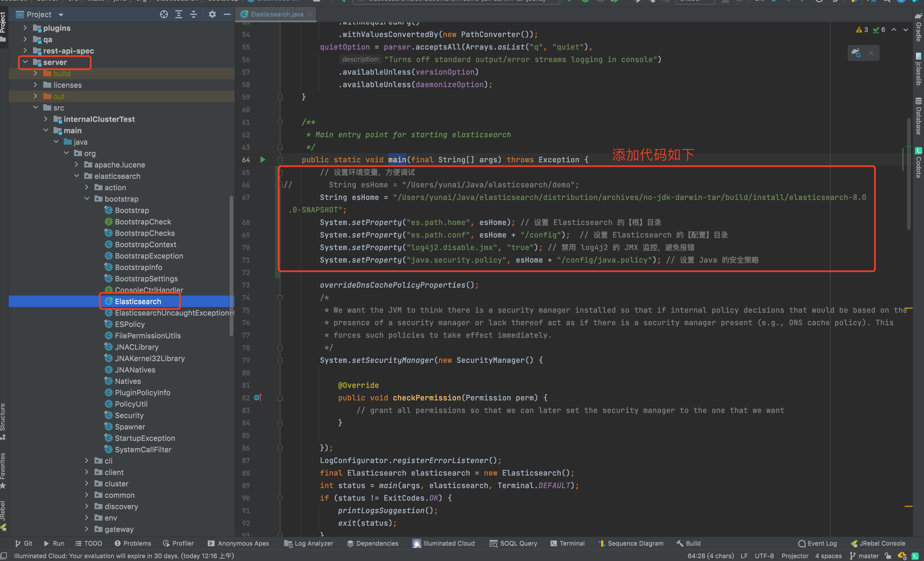Screen dimensions: 924x561
Task: Expand the action package
Action: coord(87,187)
